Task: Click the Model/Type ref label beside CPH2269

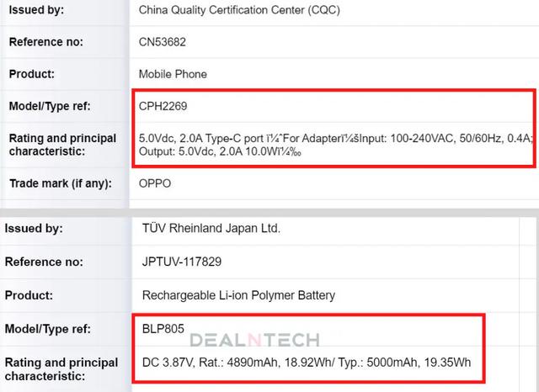Action: pyautogui.click(x=50, y=106)
